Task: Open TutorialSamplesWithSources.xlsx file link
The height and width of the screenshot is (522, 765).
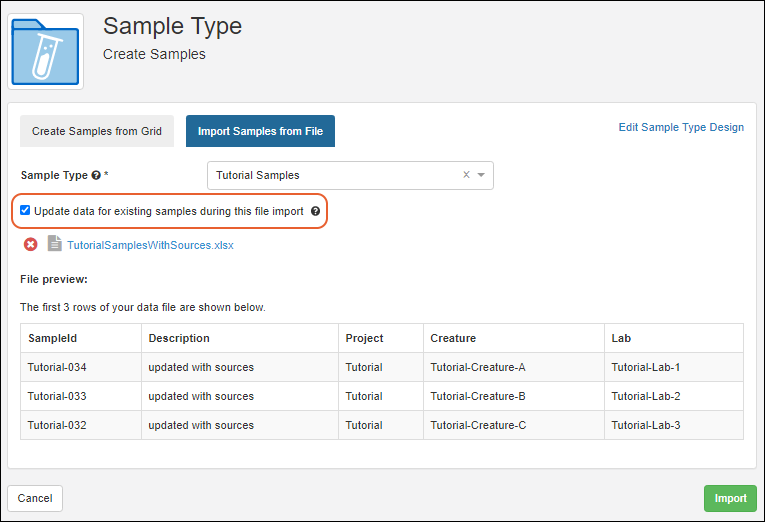Action: click(x=150, y=245)
